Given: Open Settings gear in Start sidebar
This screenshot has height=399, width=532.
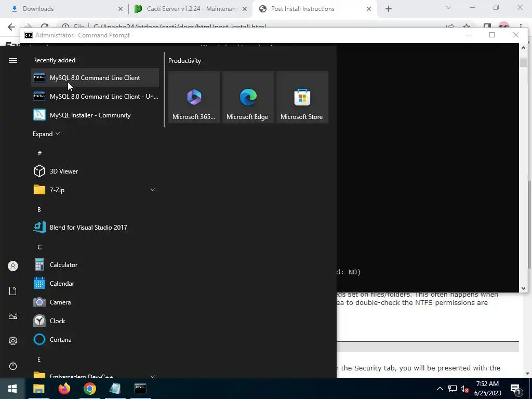Looking at the screenshot, I should 13,341.
